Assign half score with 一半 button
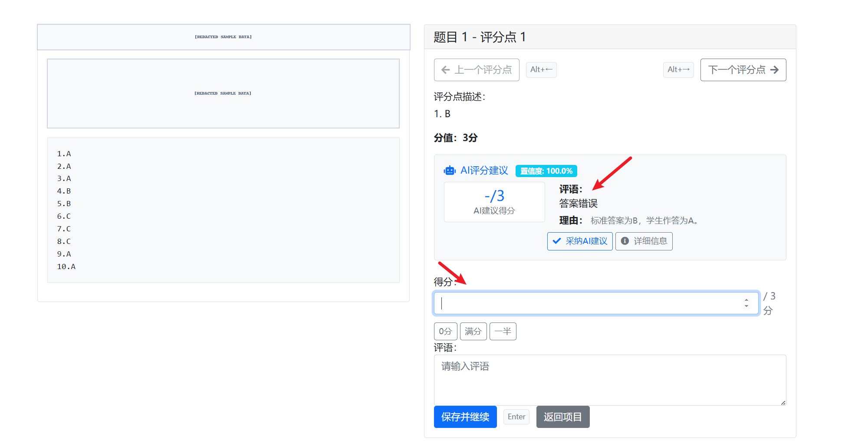This screenshot has width=868, height=444. tap(503, 332)
